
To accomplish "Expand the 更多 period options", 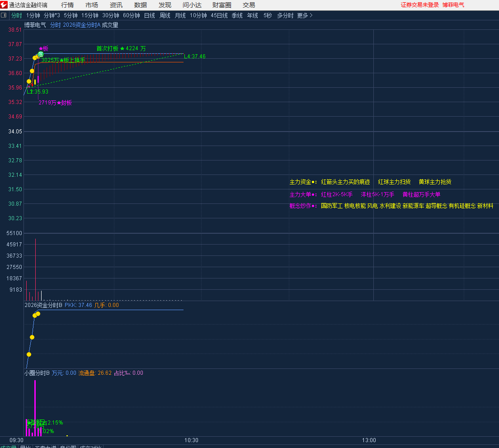I will (305, 15).
